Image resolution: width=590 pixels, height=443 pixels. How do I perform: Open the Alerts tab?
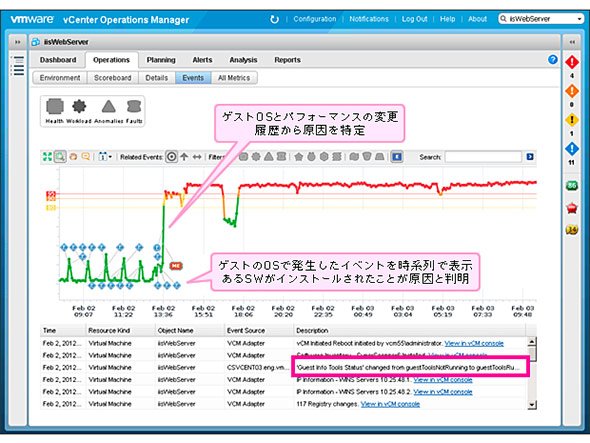click(202, 60)
